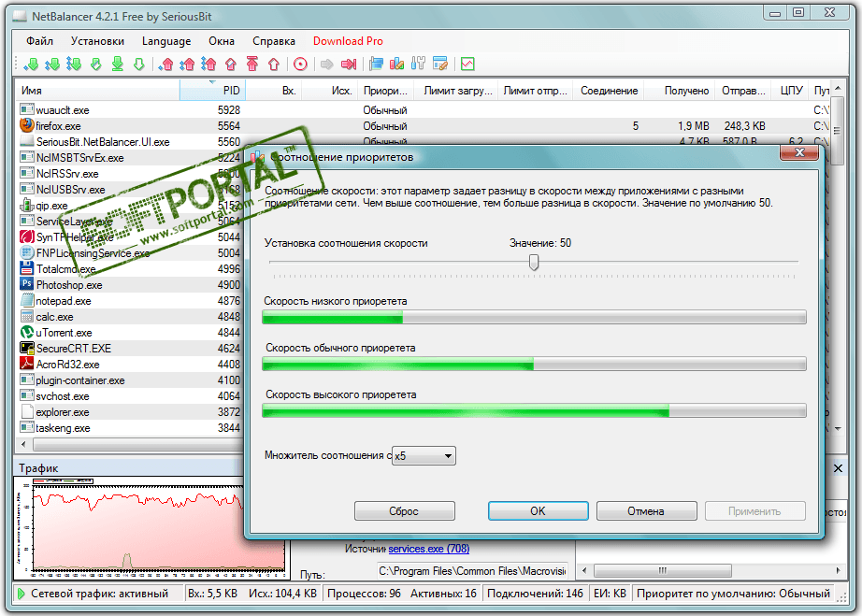Open settings via wrench tools icon

click(418, 64)
